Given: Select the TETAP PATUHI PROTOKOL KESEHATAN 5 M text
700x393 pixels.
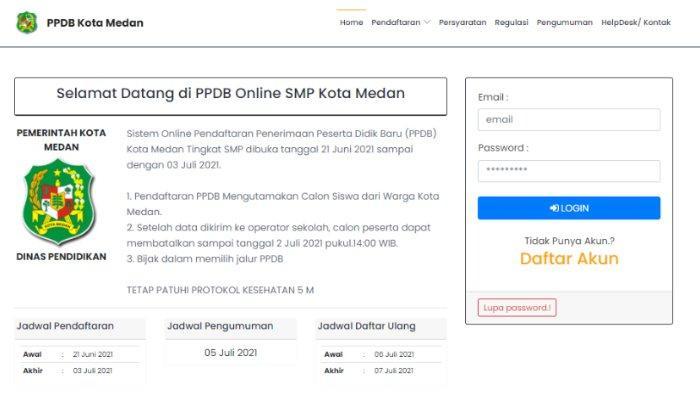Looking at the screenshot, I should coord(220,290).
